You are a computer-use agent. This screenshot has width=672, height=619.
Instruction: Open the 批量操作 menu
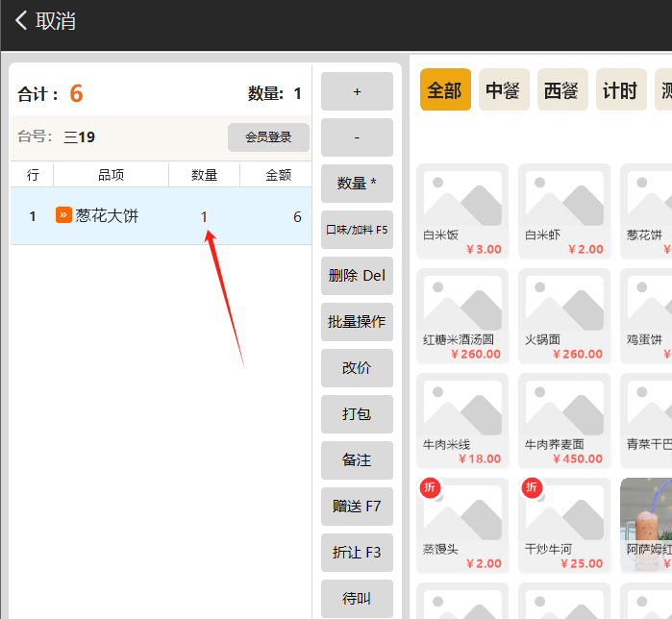click(x=357, y=322)
